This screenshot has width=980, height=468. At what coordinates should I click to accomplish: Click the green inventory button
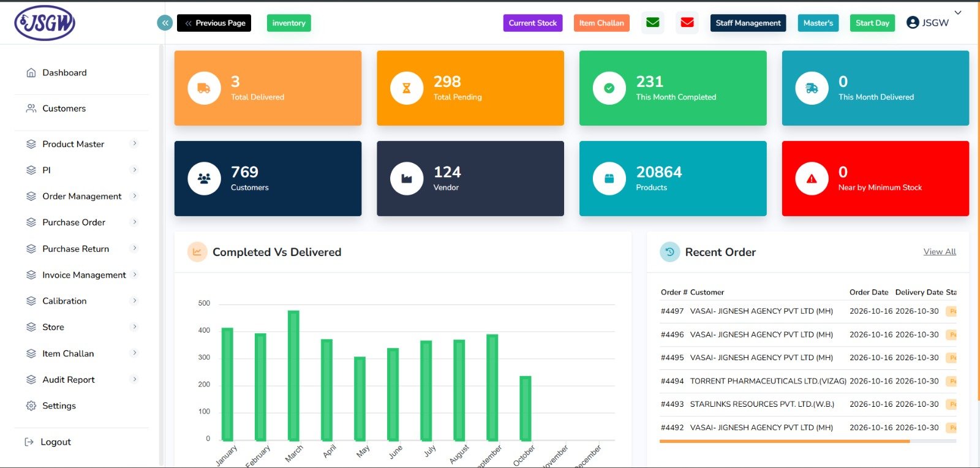(x=288, y=23)
